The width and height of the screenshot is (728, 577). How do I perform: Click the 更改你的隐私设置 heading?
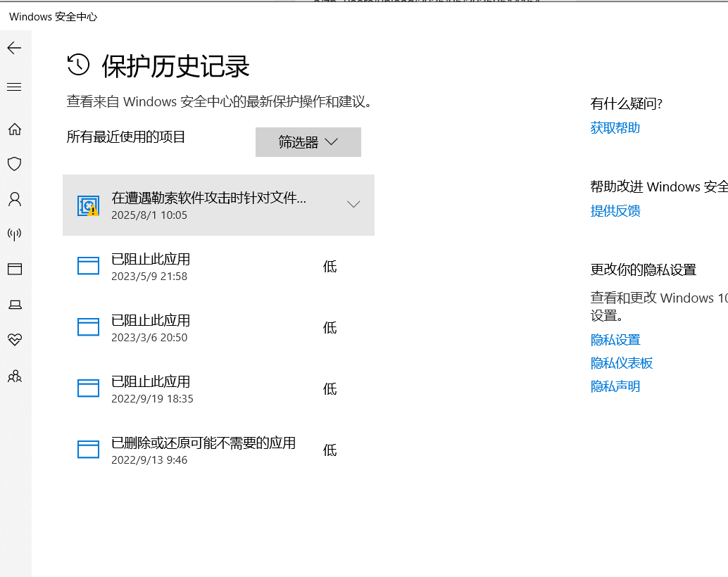click(643, 270)
